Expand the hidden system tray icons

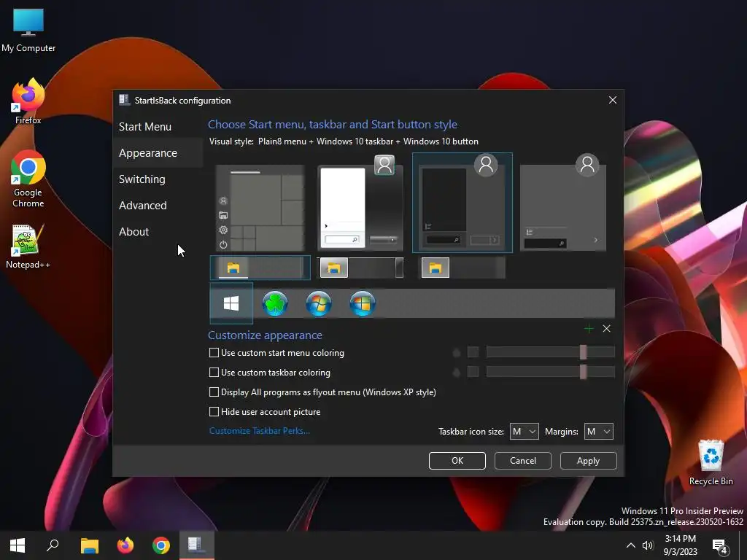630,545
